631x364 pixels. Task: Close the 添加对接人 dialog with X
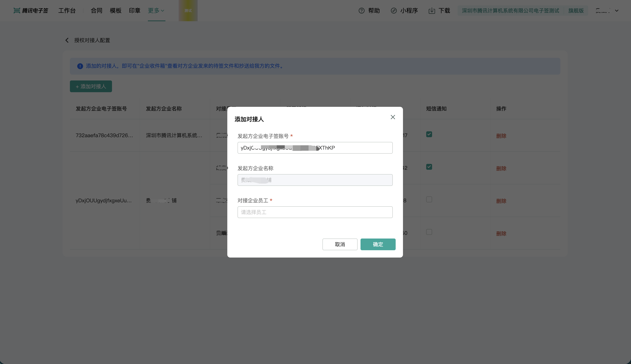click(393, 117)
